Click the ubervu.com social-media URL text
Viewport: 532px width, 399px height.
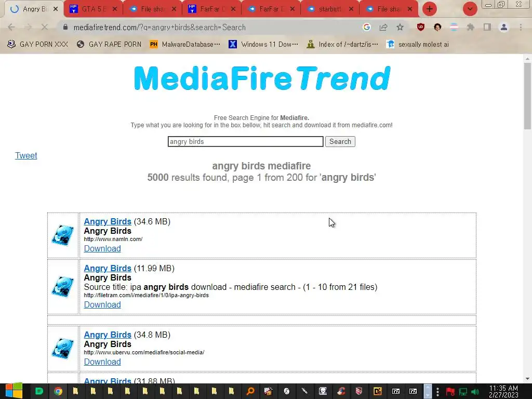[x=144, y=353]
